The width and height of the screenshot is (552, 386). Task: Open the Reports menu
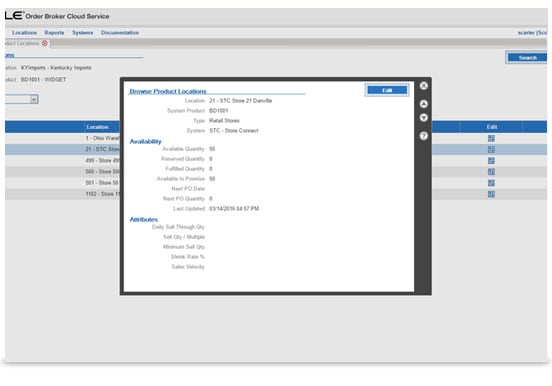54,33
